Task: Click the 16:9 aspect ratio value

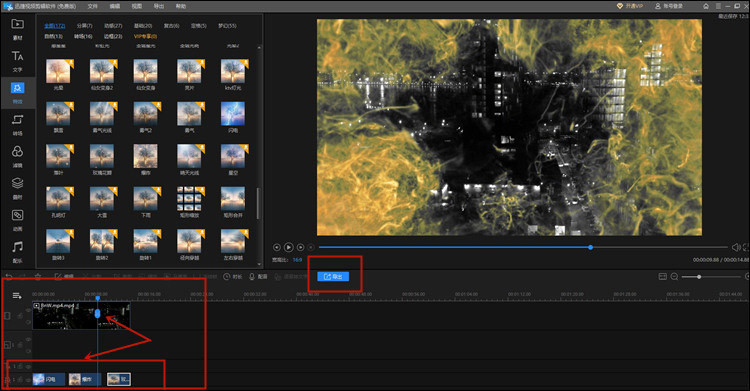Action: click(298, 260)
